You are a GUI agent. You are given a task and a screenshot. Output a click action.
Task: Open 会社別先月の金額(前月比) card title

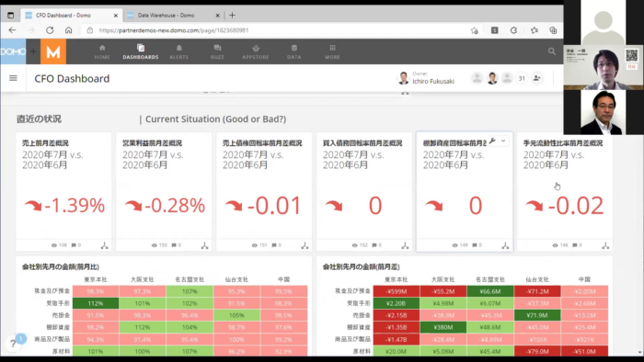tap(61, 266)
